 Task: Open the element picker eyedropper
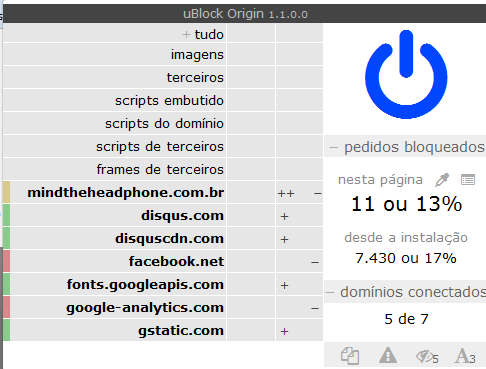click(x=442, y=180)
